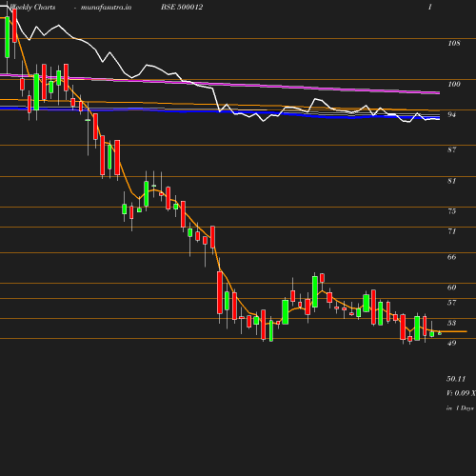Click the 50.11 last price value

456,379
